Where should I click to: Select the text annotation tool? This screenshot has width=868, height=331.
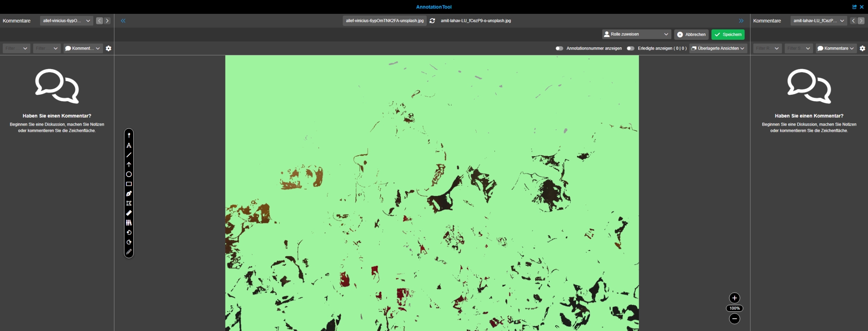pos(129,145)
